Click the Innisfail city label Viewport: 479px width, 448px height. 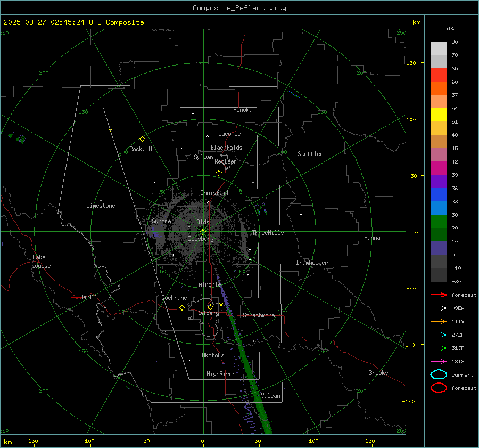[x=214, y=193]
